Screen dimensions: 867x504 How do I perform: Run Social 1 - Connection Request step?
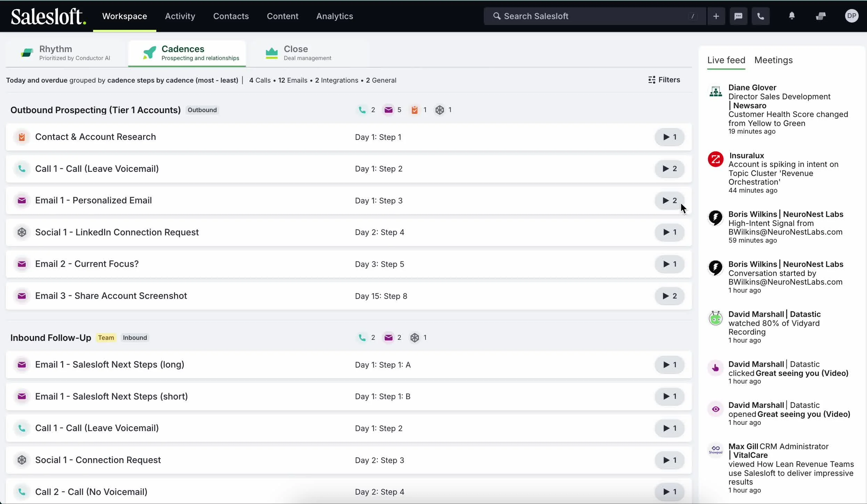tap(670, 460)
